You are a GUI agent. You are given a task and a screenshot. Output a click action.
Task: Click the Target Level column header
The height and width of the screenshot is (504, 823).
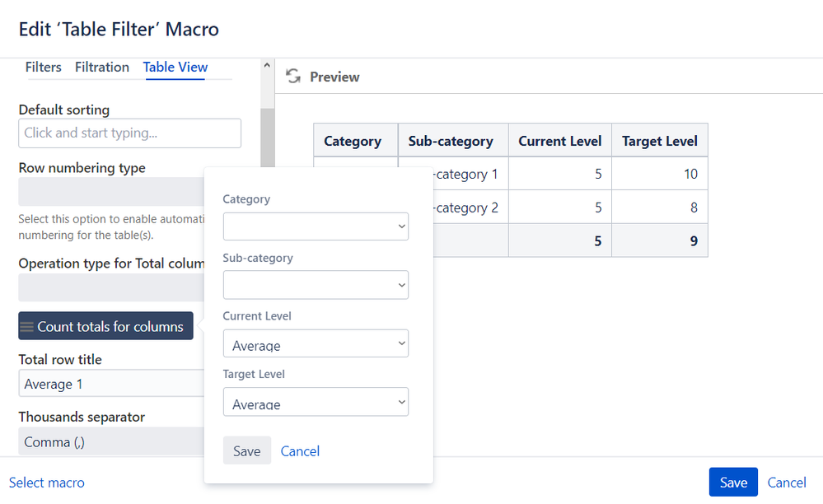pos(659,141)
